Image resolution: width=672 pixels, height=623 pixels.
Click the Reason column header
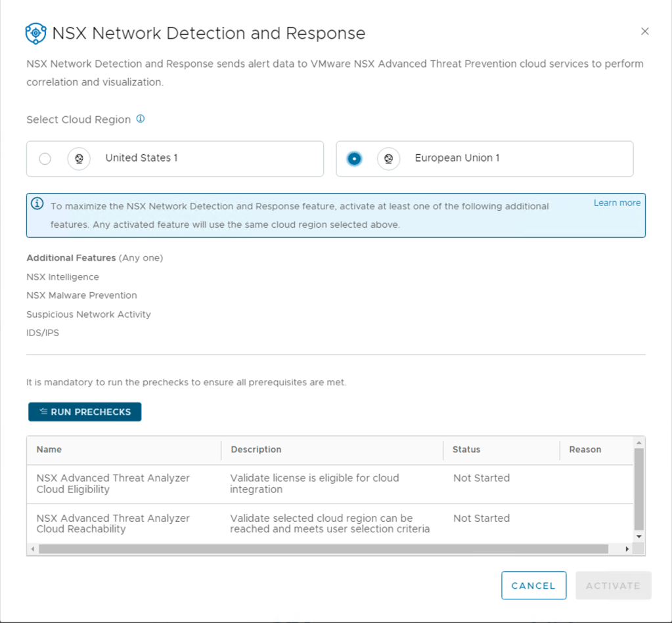(x=585, y=450)
